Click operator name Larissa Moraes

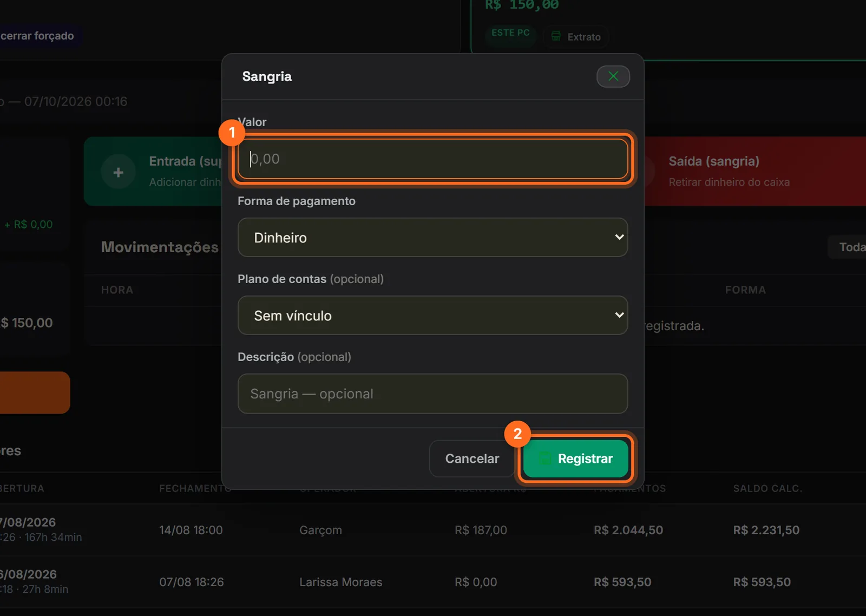click(x=340, y=582)
